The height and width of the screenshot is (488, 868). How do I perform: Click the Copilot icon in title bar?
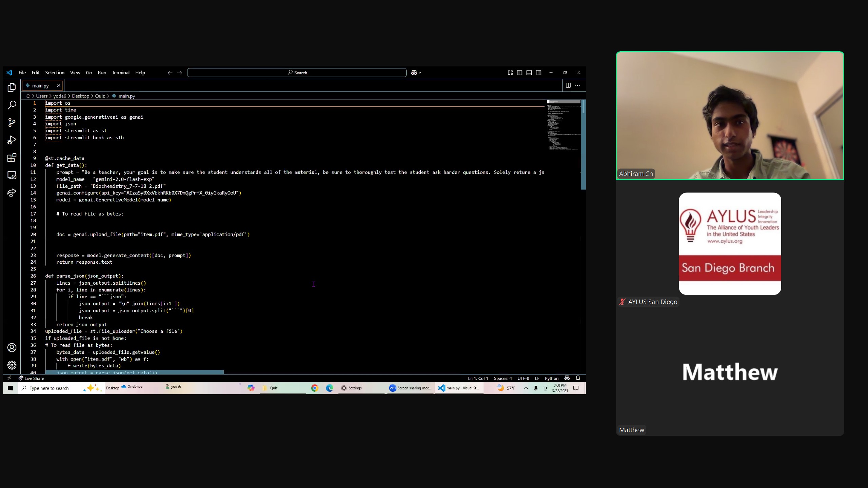[x=414, y=73]
